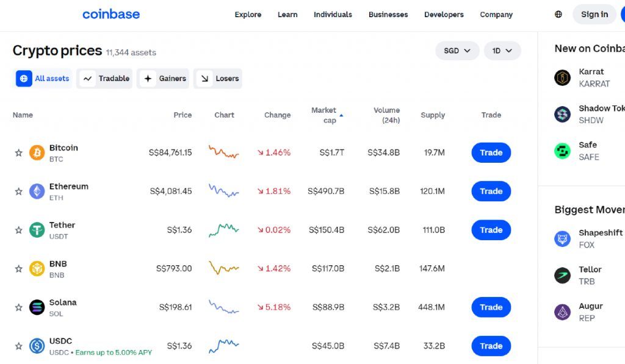The width and height of the screenshot is (625, 364).
Task: Open the Developers menu
Action: coord(444,15)
